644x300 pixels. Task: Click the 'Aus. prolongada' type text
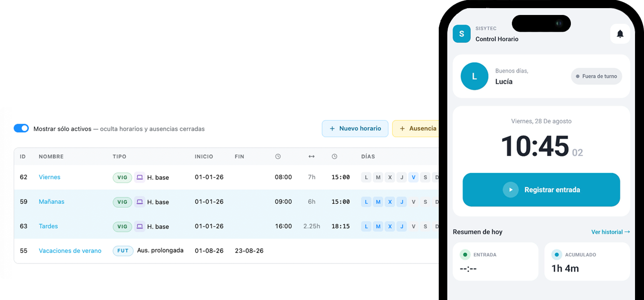(x=160, y=250)
